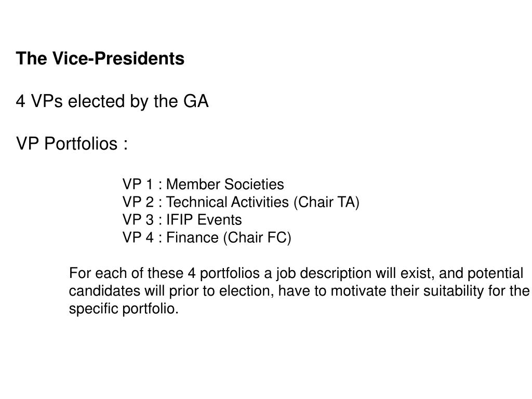Click the paragraph starting For each of these

click(299, 291)
